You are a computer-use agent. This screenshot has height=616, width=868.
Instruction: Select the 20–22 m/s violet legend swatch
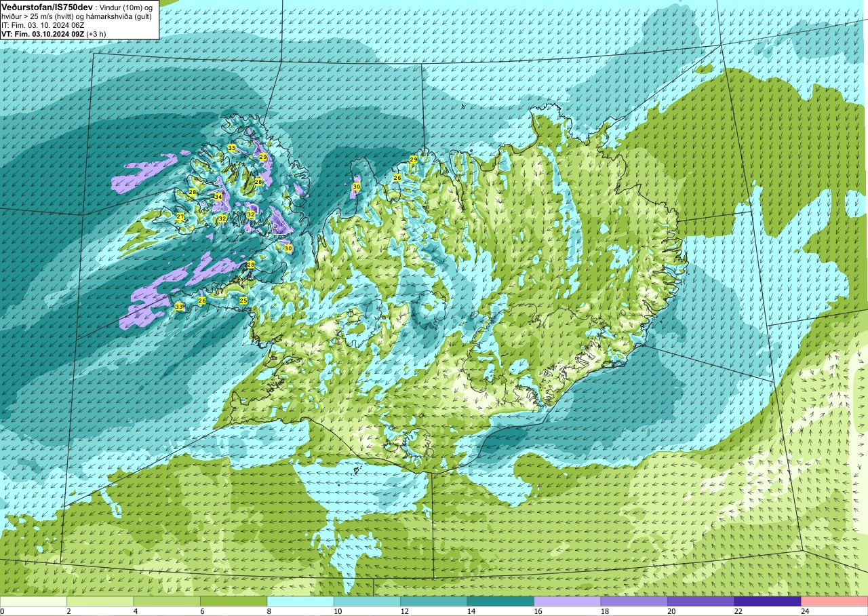pyautogui.click(x=701, y=601)
